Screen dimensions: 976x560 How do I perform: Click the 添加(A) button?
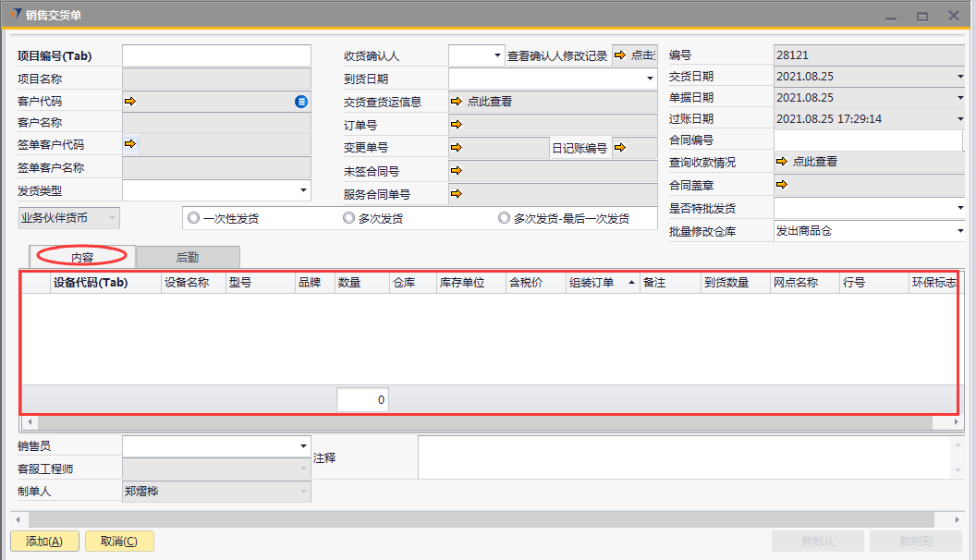point(44,542)
